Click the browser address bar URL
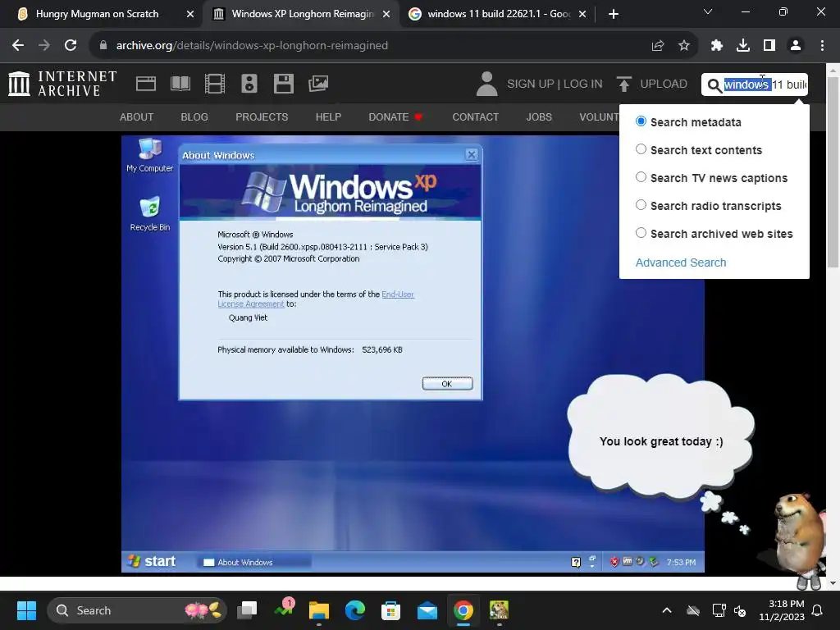Image resolution: width=840 pixels, height=630 pixels. pos(252,46)
